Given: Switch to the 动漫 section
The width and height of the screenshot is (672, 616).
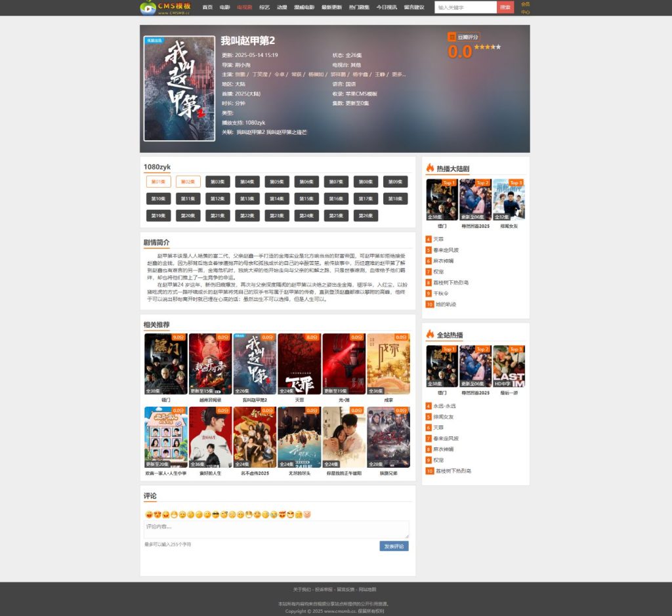Looking at the screenshot, I should pyautogui.click(x=282, y=7).
